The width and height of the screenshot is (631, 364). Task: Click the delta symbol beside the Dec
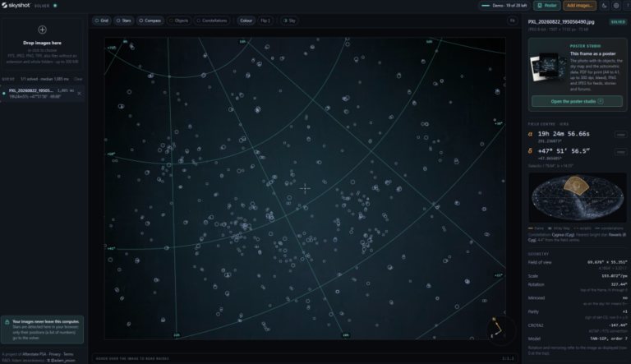(531, 151)
